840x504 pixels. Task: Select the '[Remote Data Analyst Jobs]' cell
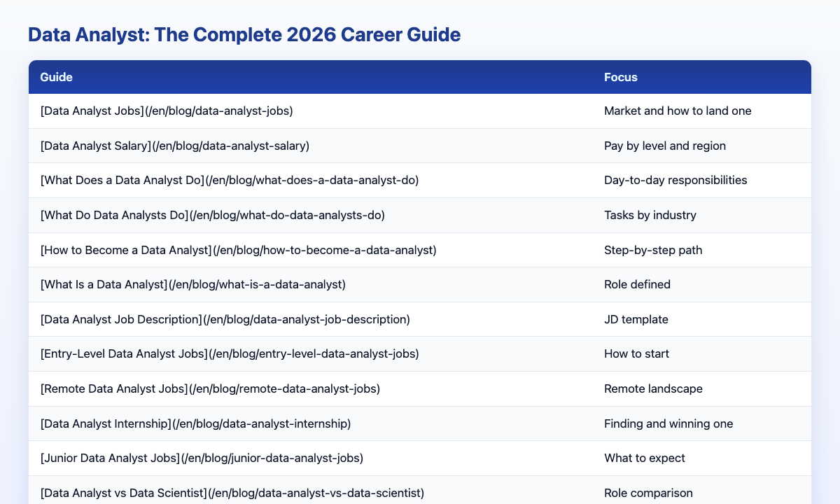coord(310,388)
